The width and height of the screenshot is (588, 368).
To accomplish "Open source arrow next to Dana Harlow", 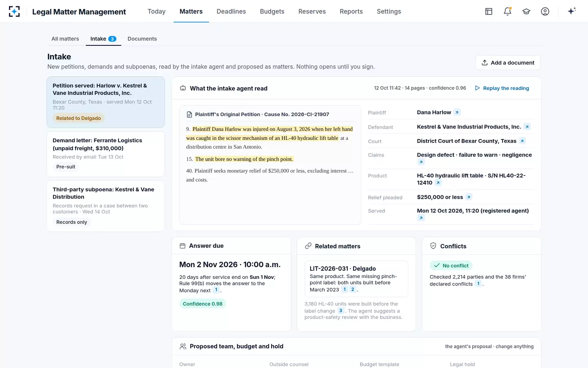I will 457,112.
